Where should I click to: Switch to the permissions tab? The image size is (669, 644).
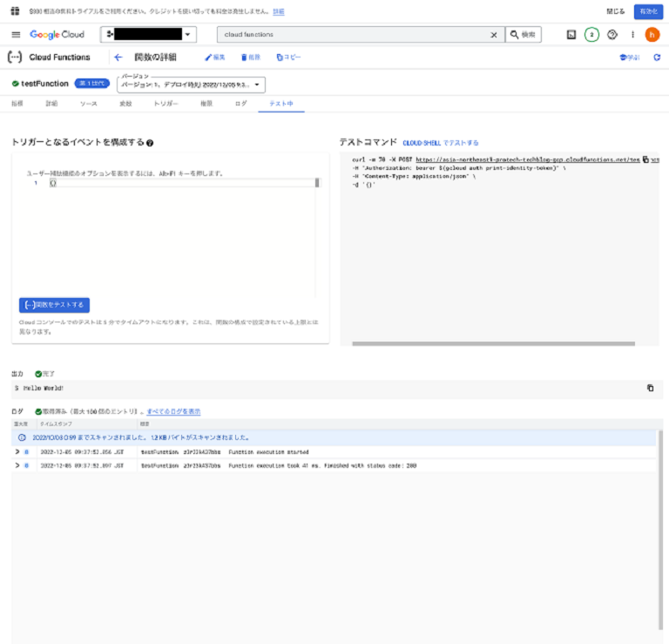point(206,104)
